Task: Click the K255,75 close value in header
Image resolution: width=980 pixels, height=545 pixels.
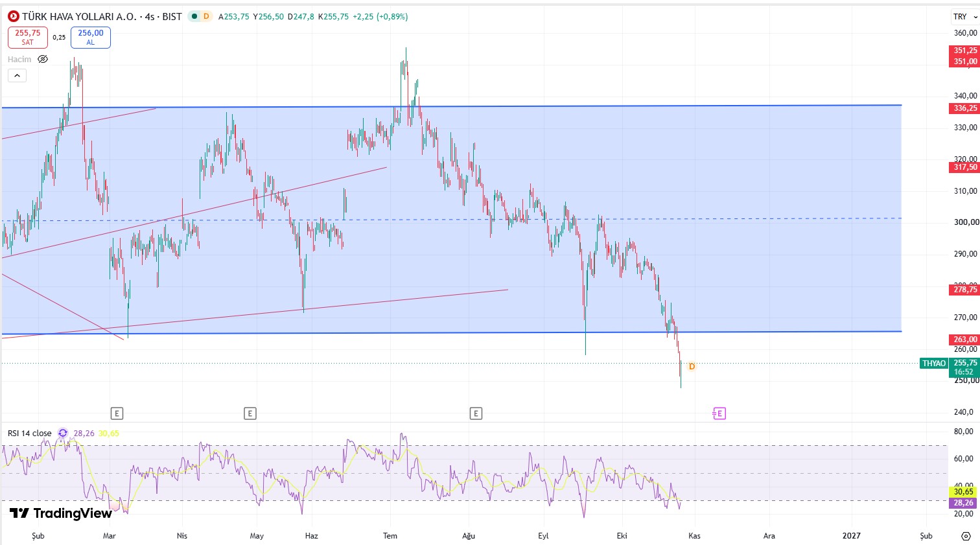Action: pyautogui.click(x=333, y=16)
